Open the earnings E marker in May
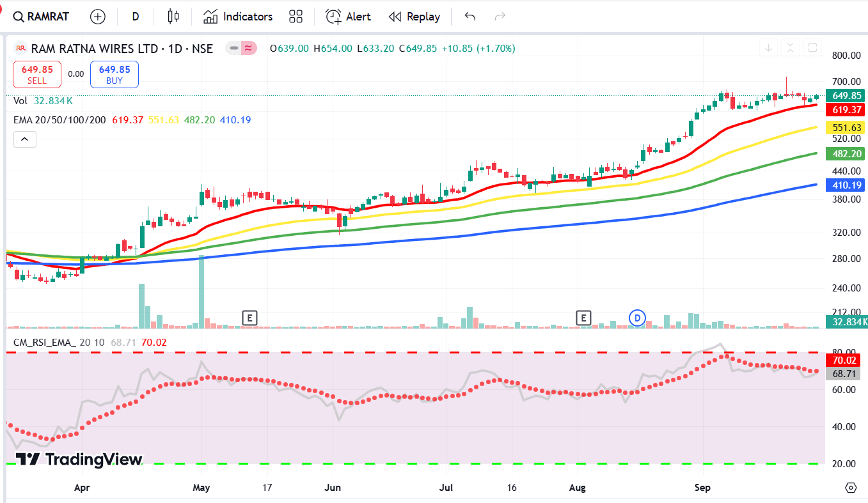Screen dimensions: 868x503 click(249, 317)
